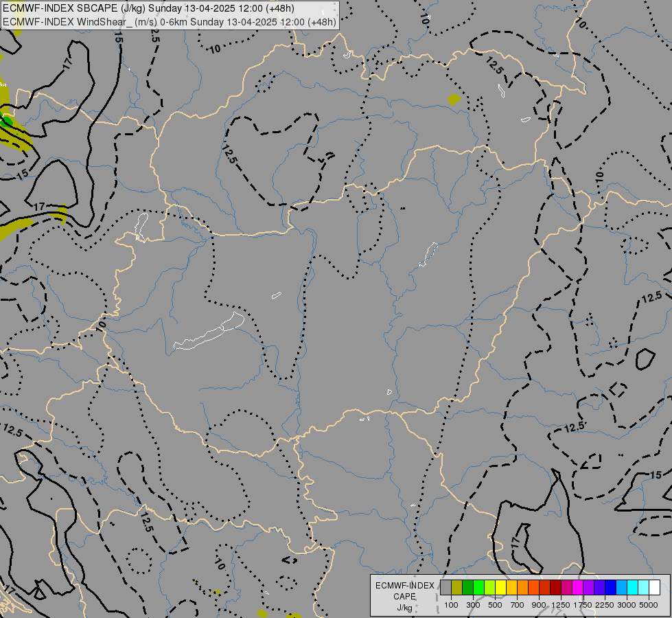Click the J/kg unit label in the legend
Image resolution: width=672 pixels, height=618 pixels.
[404, 608]
